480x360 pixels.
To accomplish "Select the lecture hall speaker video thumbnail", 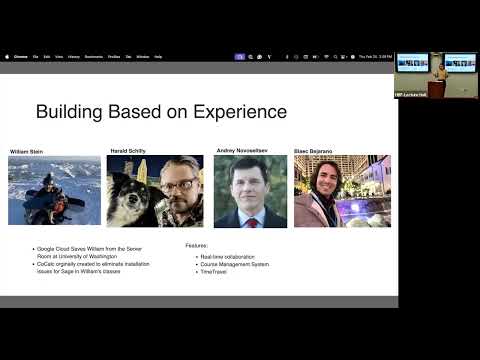I will pos(436,75).
